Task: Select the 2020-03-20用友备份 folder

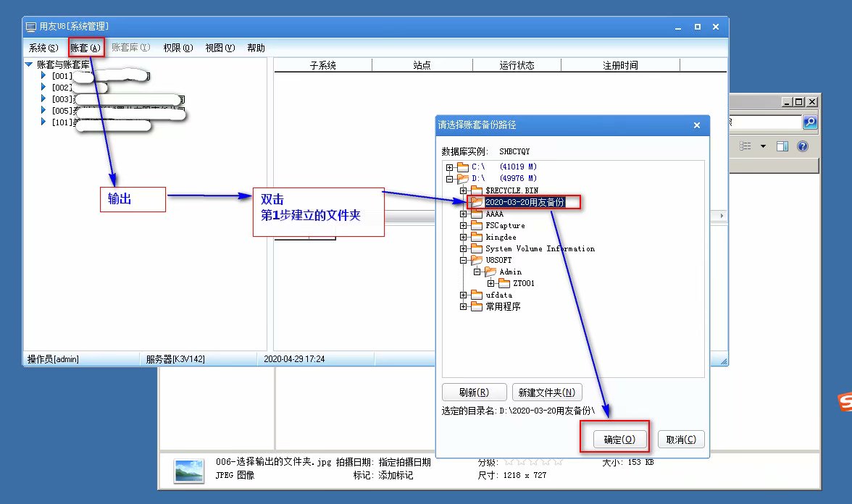Action: [524, 202]
